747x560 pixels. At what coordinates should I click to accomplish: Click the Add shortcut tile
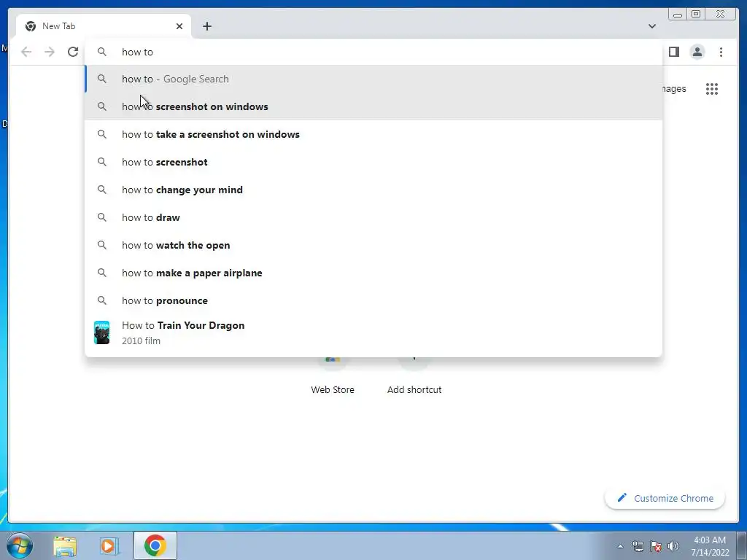point(414,376)
